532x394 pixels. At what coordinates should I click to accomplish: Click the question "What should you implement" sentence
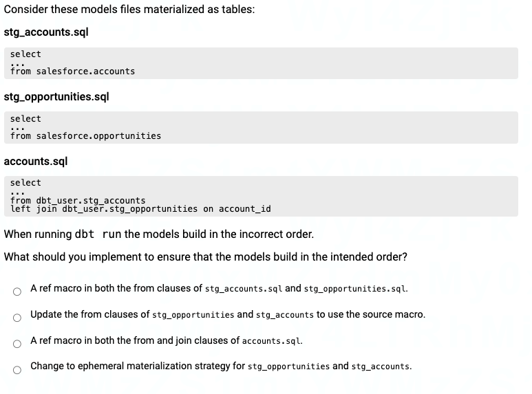click(x=205, y=257)
